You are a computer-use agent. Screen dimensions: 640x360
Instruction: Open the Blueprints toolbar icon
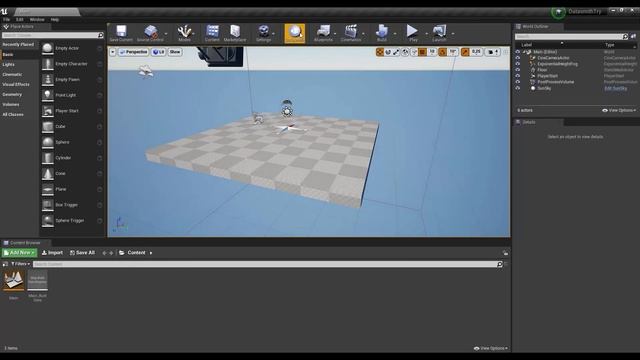click(323, 33)
